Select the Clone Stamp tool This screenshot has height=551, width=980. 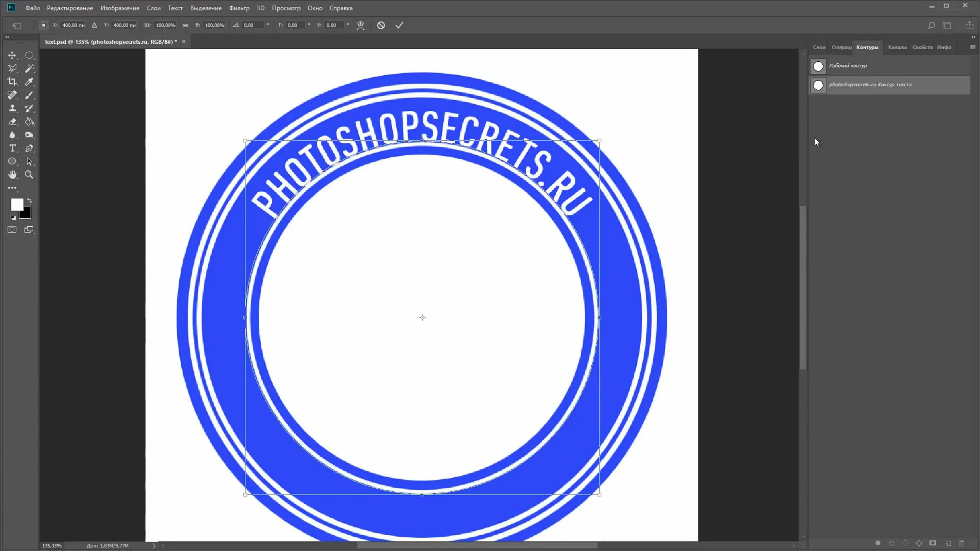[x=12, y=108]
